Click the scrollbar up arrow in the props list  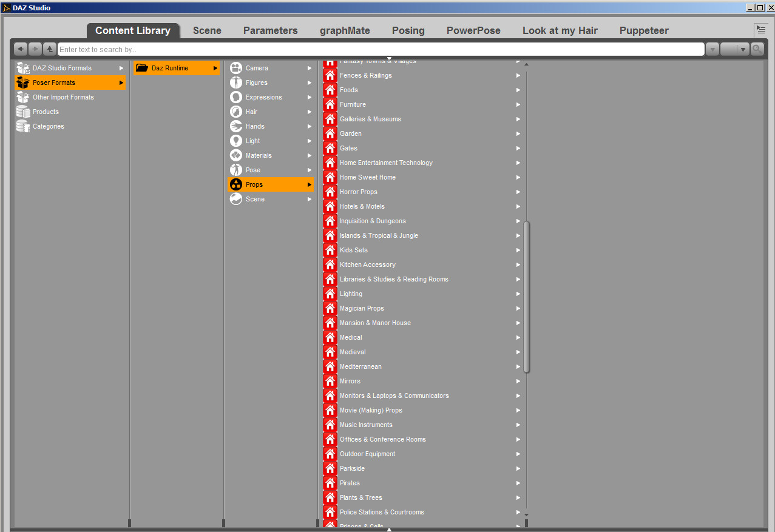[526, 64]
